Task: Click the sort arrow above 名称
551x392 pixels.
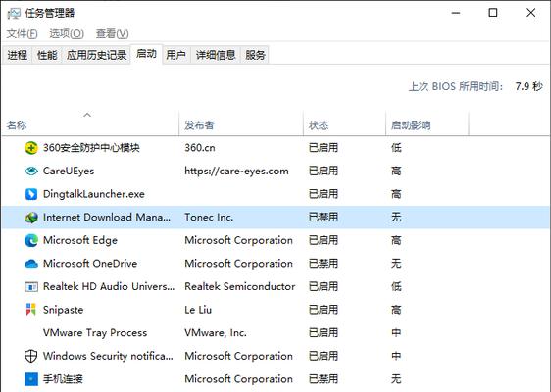Action: click(x=87, y=115)
